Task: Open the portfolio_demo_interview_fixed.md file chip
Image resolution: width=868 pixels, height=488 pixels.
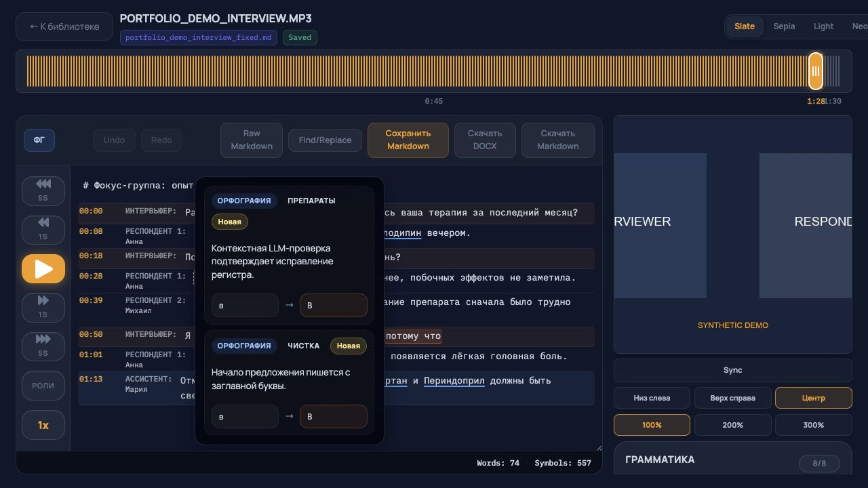Action: (x=199, y=38)
